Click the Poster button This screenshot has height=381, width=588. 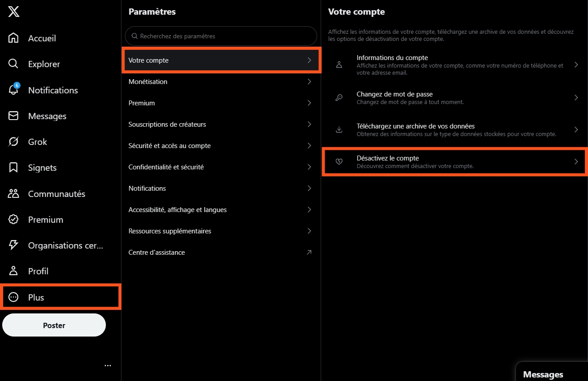point(54,325)
